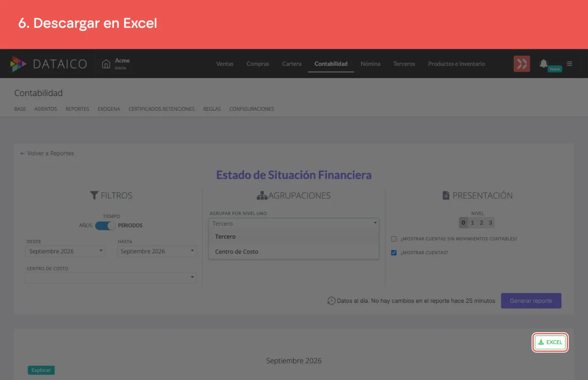Open Terceros menu
The image size is (588, 380).
(x=404, y=64)
